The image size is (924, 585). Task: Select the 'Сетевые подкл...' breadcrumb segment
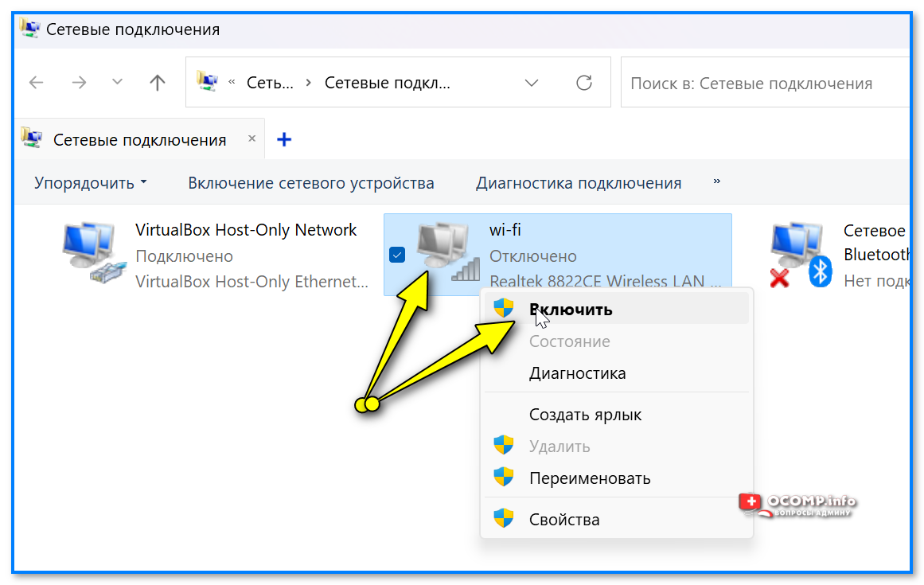(x=387, y=83)
